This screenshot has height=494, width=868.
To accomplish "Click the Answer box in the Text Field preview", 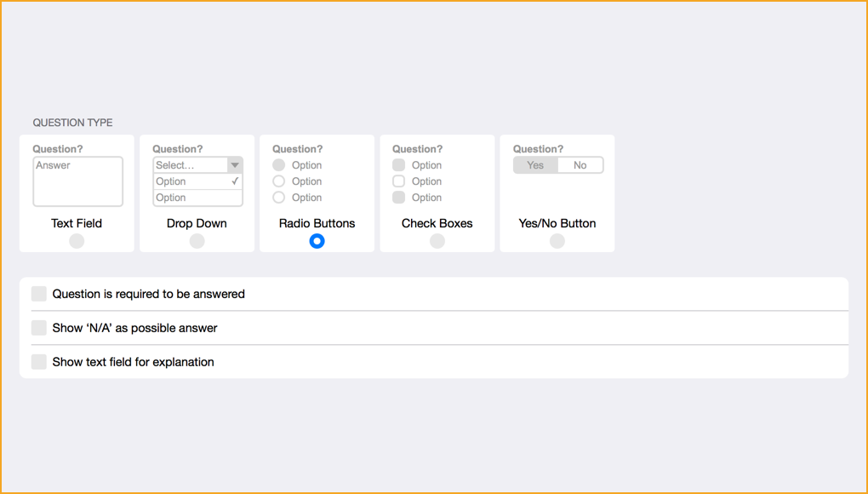I will click(77, 181).
